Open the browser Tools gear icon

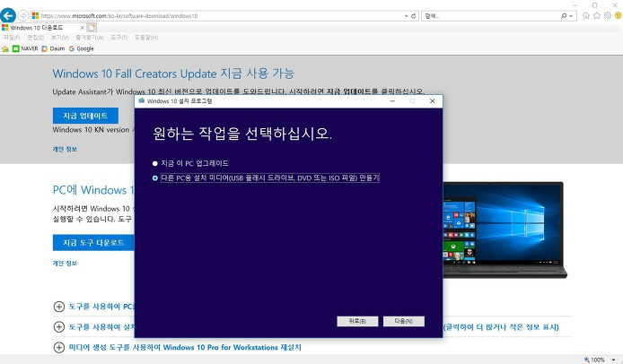click(607, 15)
